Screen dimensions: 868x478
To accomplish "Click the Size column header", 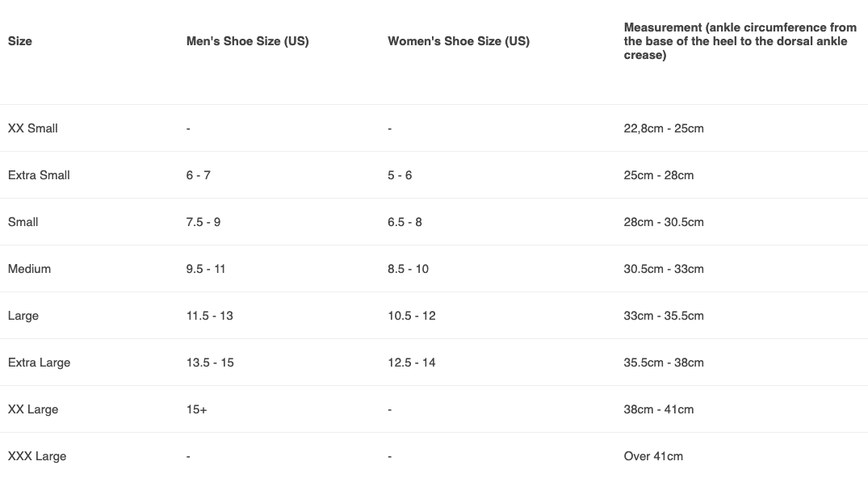I will pos(20,41).
